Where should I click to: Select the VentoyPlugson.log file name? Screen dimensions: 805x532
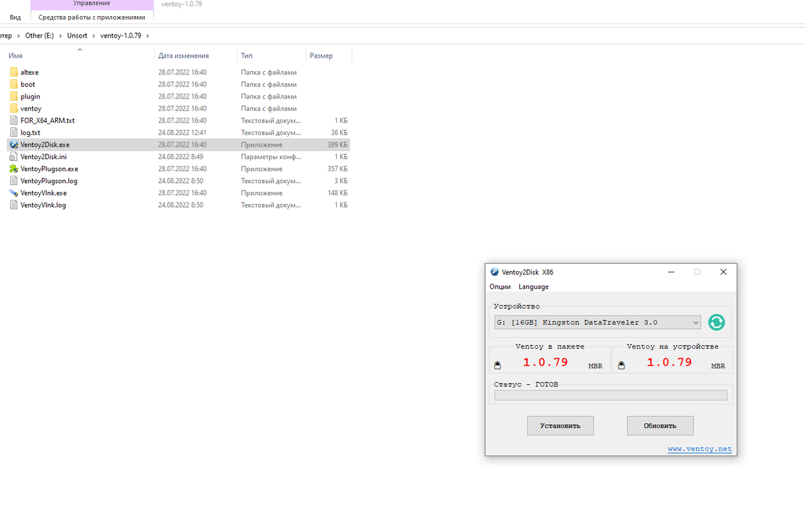coord(49,181)
